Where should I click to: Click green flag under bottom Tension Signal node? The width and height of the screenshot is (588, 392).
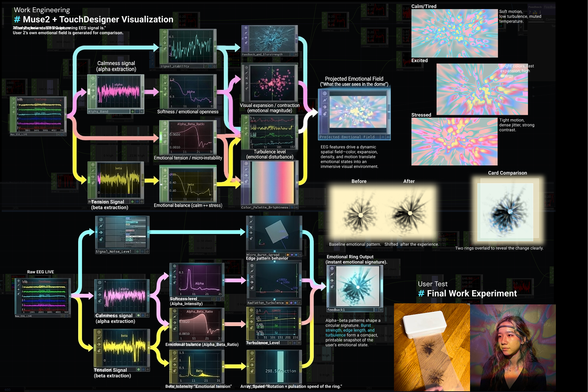click(x=139, y=369)
